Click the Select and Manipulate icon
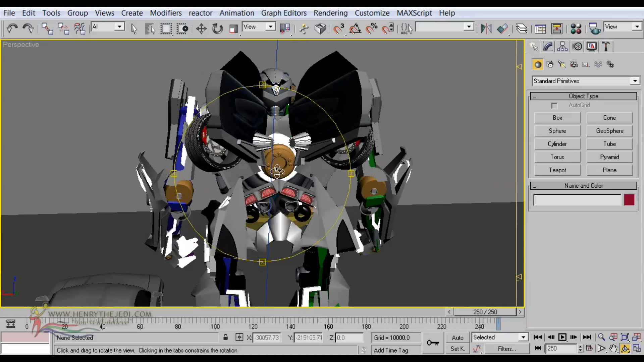 pos(304,29)
